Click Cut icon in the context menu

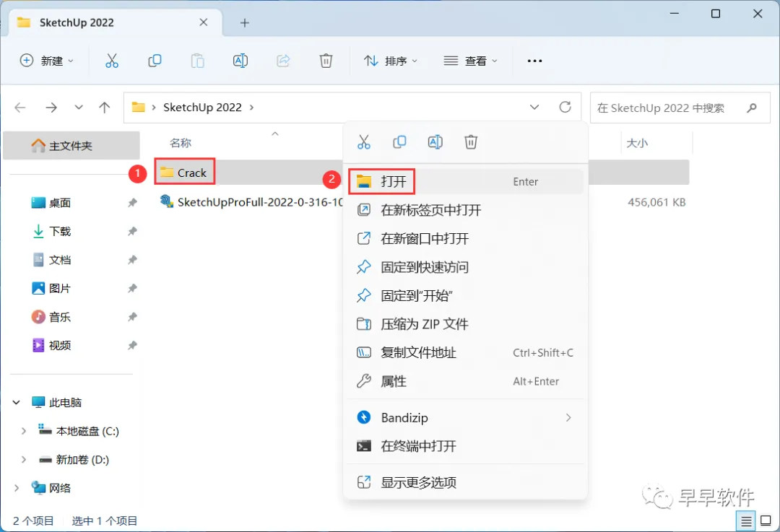pos(363,142)
